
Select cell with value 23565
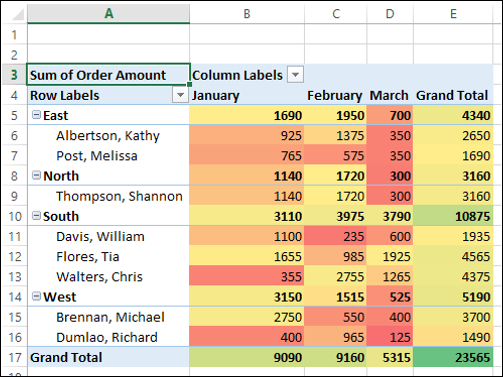[x=453, y=357]
